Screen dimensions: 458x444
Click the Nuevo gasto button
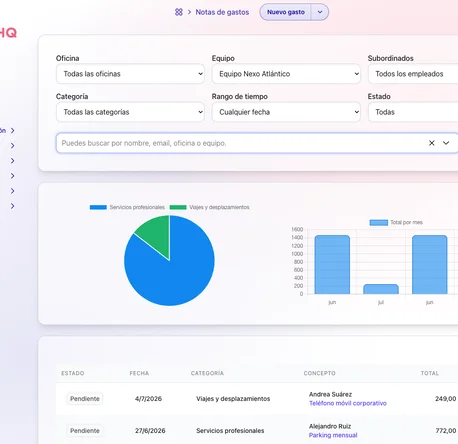[286, 12]
